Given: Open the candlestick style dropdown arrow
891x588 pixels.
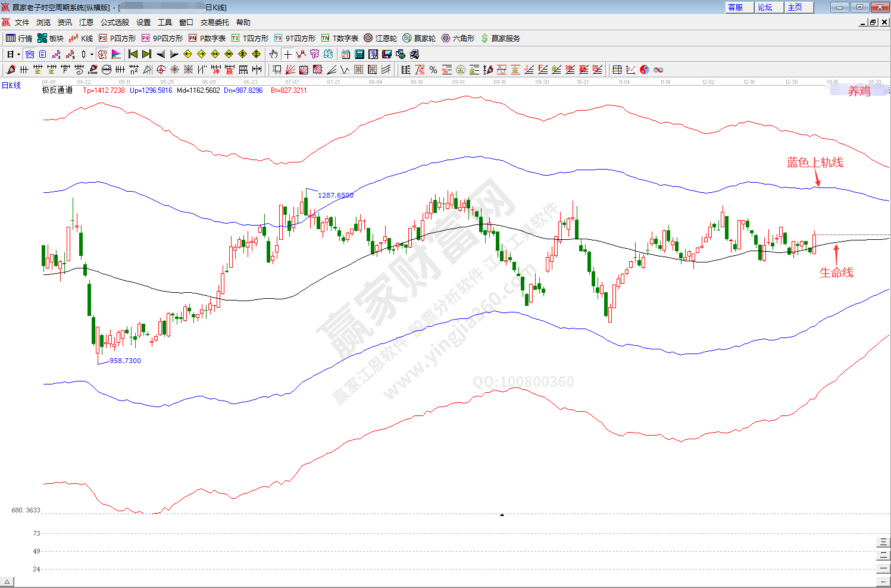Looking at the screenshot, I should tap(92, 54).
